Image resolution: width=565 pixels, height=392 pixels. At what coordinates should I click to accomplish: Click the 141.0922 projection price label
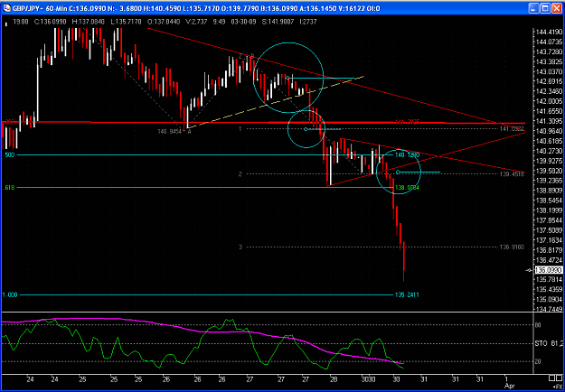coord(512,128)
